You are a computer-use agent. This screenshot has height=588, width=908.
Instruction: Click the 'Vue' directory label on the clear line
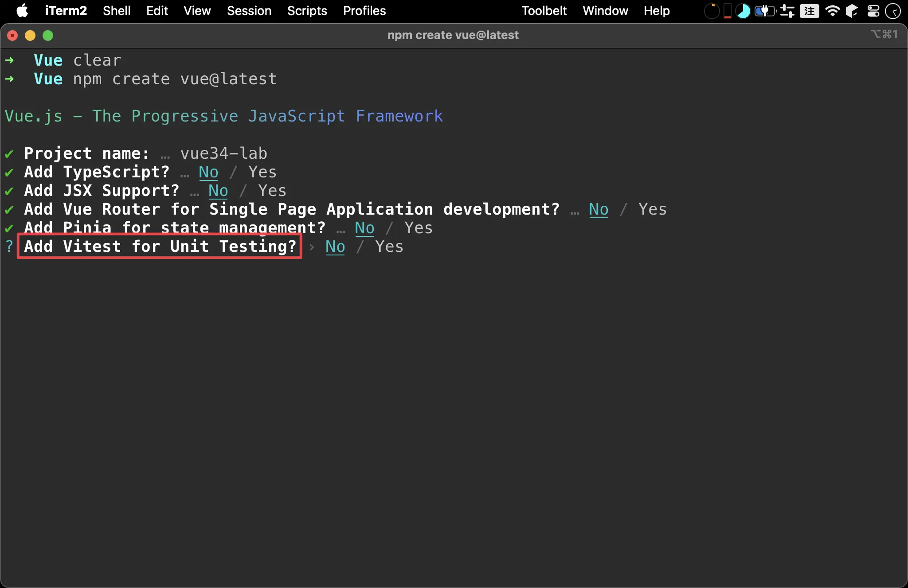click(48, 60)
